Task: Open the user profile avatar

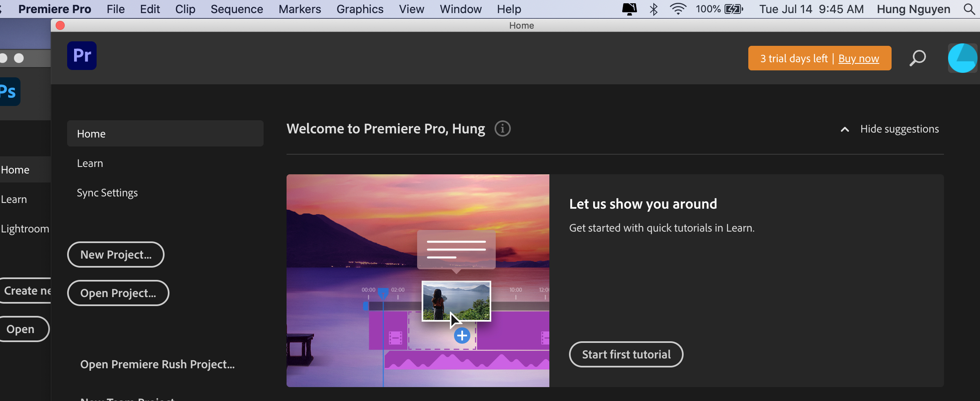Action: tap(962, 58)
